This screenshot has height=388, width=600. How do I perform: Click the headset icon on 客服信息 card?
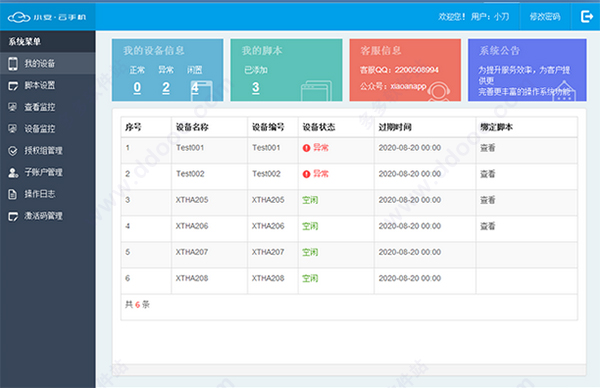(439, 92)
